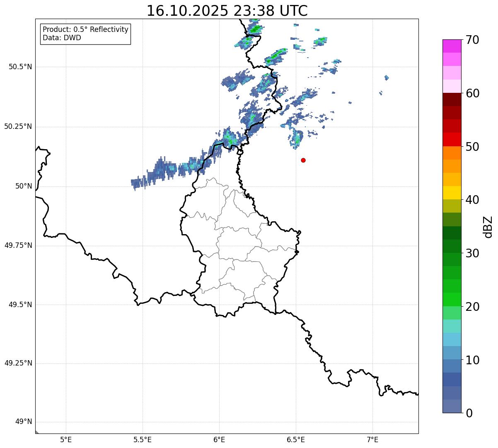Click the 50°N latitude label
This screenshot has width=498, height=448.
point(24,186)
